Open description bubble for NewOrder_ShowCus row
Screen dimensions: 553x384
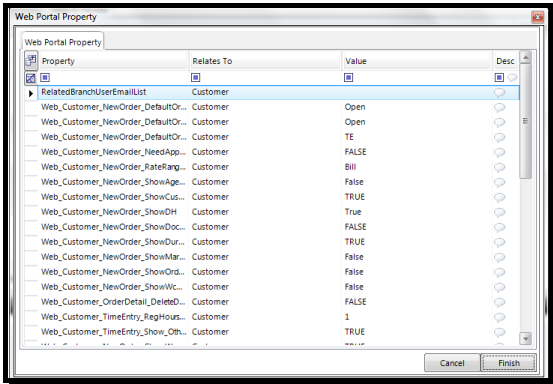[x=499, y=197]
